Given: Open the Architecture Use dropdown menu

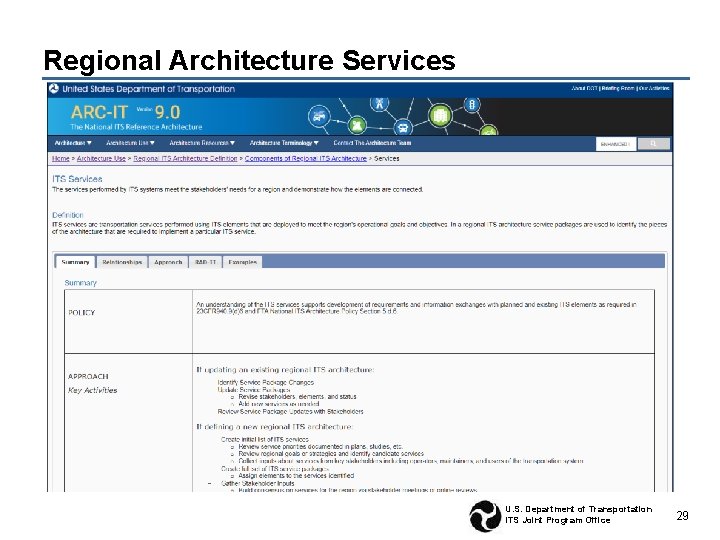Looking at the screenshot, I should click(130, 143).
